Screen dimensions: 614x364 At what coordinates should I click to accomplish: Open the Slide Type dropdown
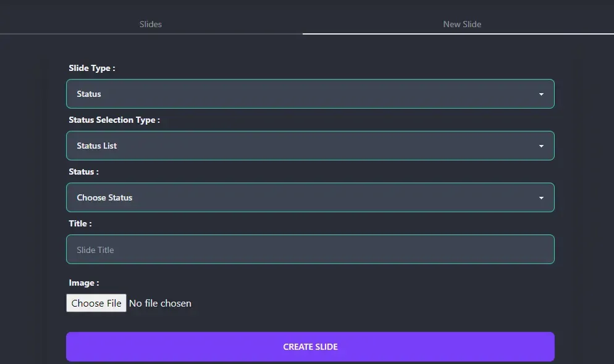309,94
